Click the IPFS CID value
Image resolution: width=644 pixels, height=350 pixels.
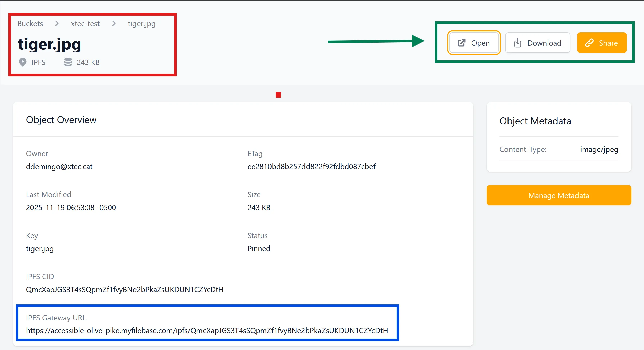coord(125,289)
